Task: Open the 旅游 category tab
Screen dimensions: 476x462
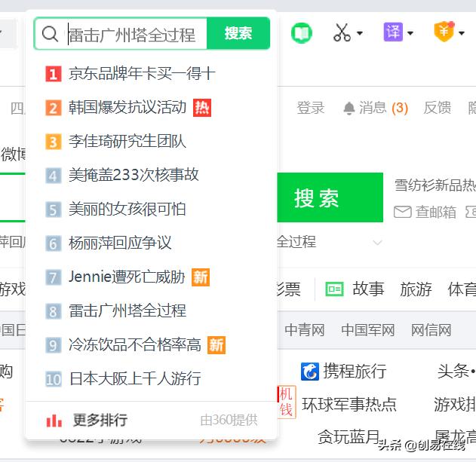Action: (x=416, y=289)
